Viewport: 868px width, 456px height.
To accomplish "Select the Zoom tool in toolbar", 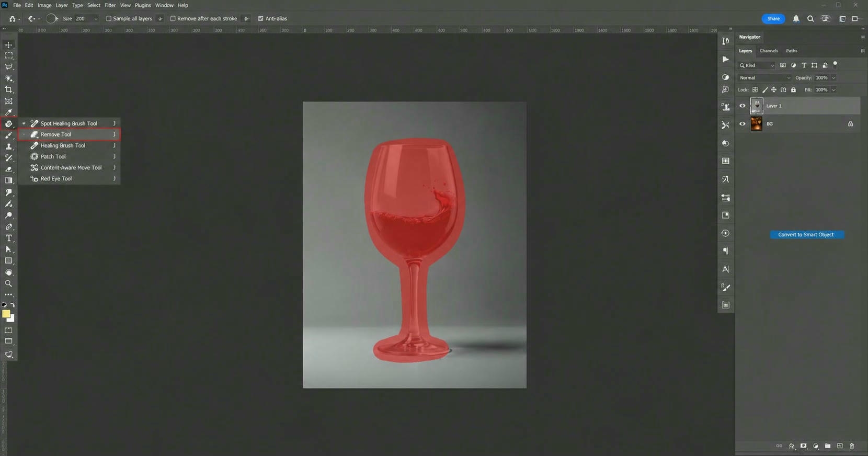I will tap(9, 283).
